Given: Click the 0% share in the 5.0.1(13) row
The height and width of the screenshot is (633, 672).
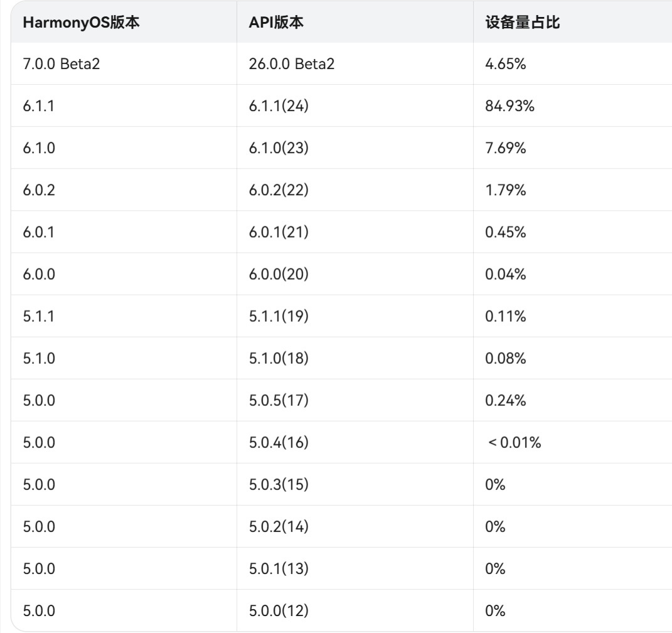Looking at the screenshot, I should [x=495, y=569].
